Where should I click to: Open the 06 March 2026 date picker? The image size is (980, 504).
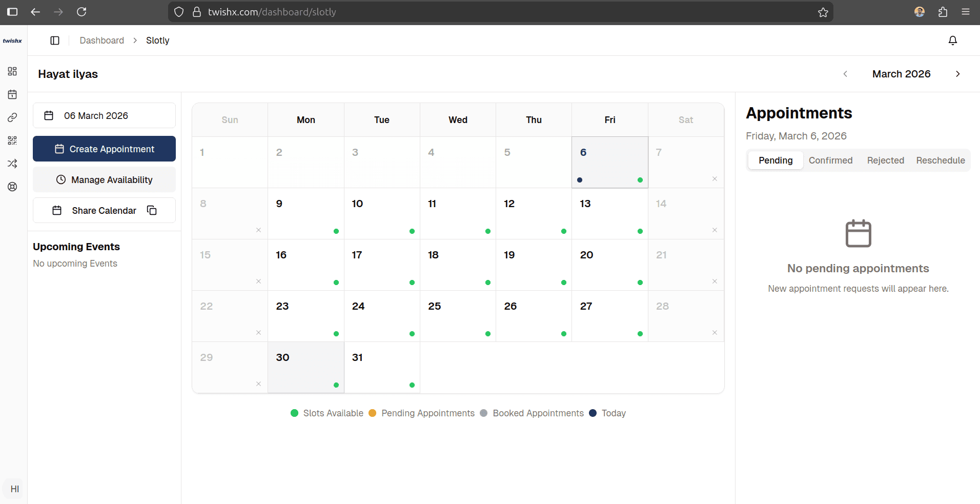pos(104,115)
